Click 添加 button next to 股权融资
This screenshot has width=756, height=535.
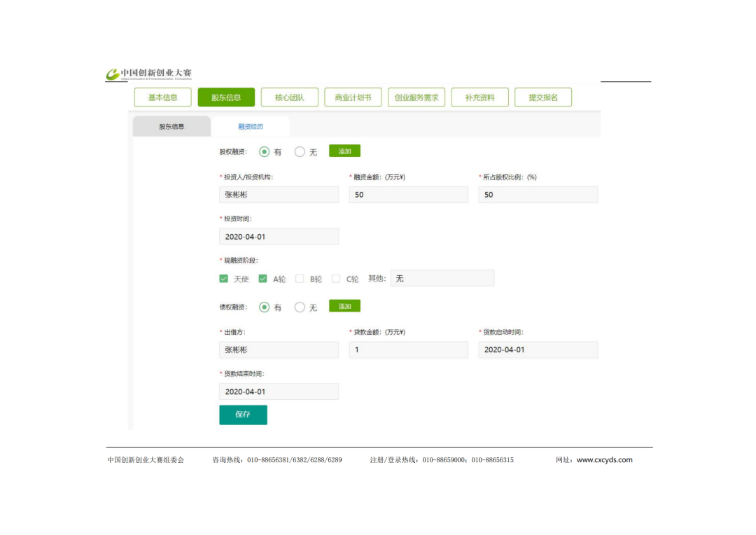point(344,151)
